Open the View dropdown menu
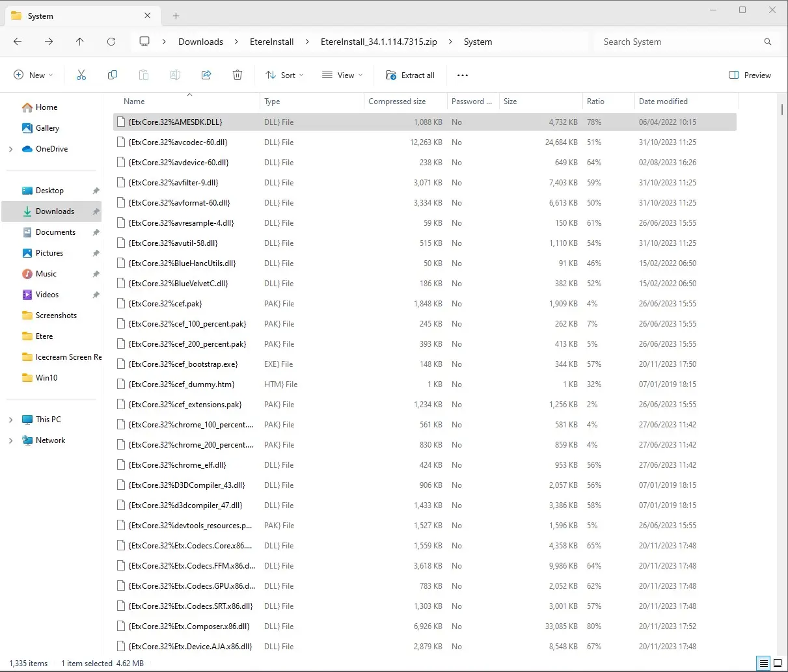The width and height of the screenshot is (788, 672). click(342, 75)
